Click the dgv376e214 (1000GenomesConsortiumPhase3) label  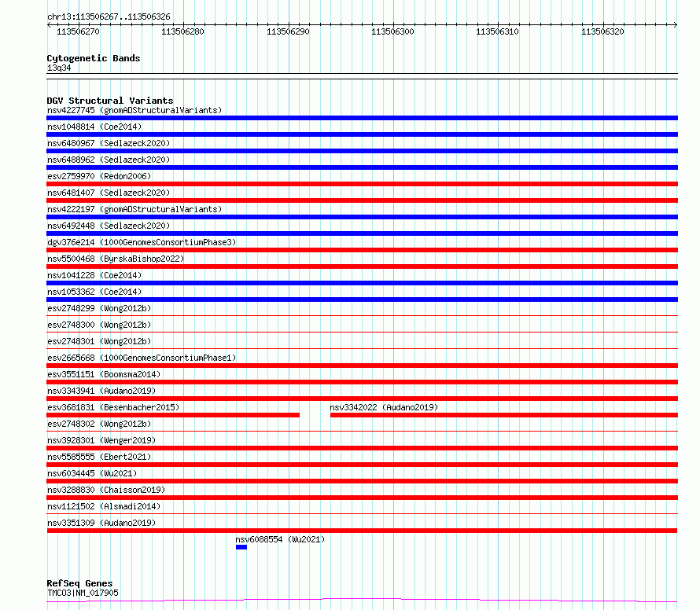(142, 242)
